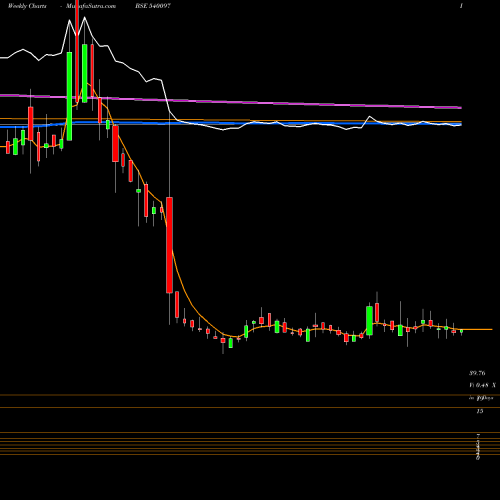Screen dimensions: 500x500
Task: Click the 'Weekly Charts' title text
Action: tap(27, 6)
